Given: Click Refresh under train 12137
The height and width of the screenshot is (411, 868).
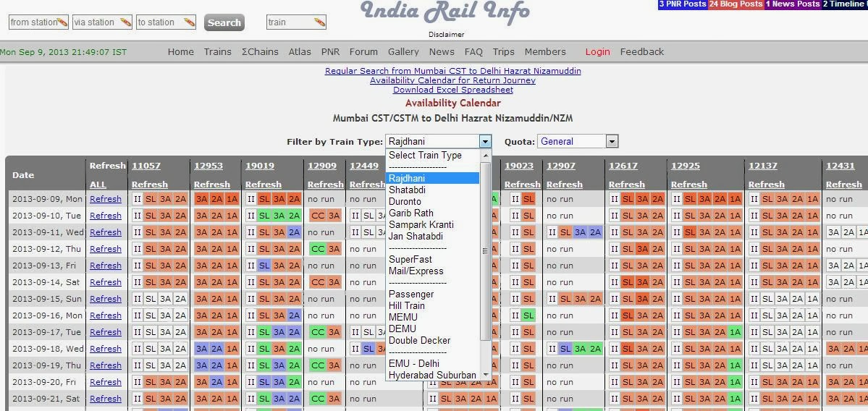Looking at the screenshot, I should (x=767, y=185).
